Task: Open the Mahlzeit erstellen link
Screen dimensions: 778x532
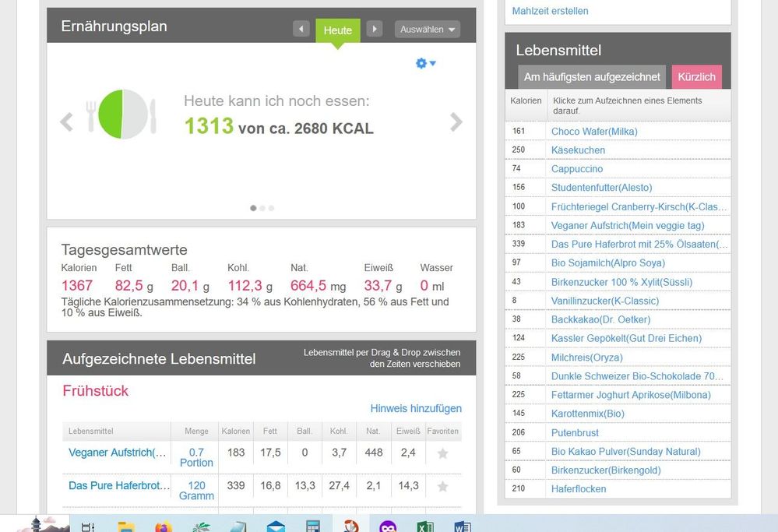Action: point(550,11)
